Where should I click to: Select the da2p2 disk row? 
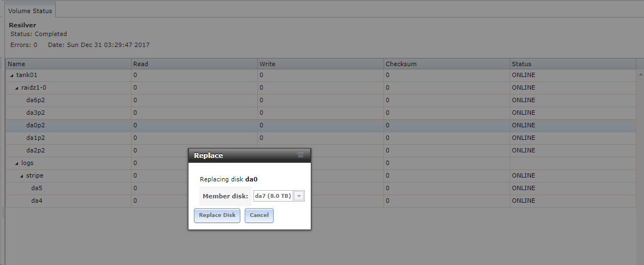click(320, 151)
